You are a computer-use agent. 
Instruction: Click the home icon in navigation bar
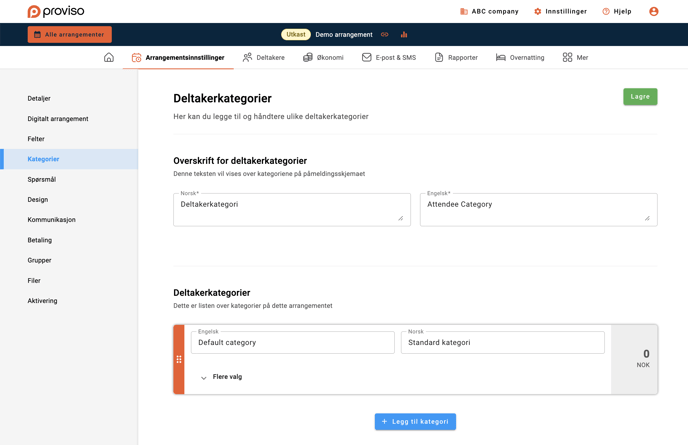(x=109, y=58)
